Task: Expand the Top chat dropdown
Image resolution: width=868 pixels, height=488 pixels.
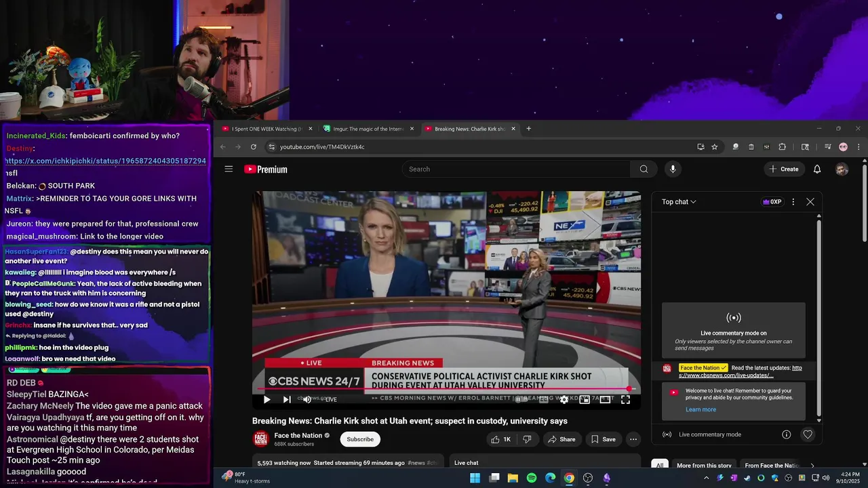Action: [x=679, y=201]
